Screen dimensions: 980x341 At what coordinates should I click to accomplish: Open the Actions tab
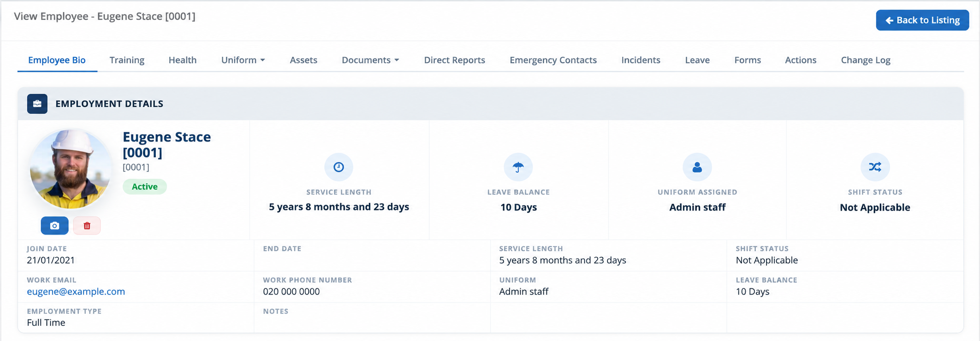[801, 60]
